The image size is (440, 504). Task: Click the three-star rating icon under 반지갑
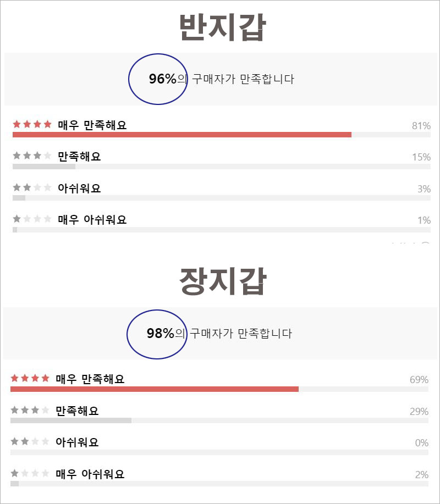click(32, 156)
